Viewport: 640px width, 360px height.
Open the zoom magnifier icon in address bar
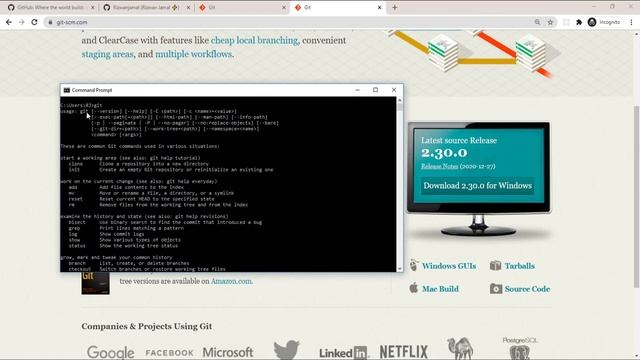tap(537, 22)
